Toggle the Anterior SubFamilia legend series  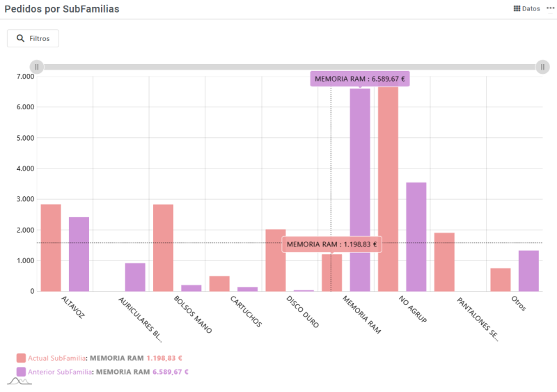[21, 372]
